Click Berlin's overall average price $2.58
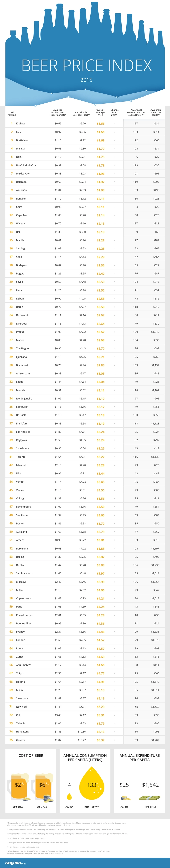This screenshot has width=170, height=868. click(100, 307)
